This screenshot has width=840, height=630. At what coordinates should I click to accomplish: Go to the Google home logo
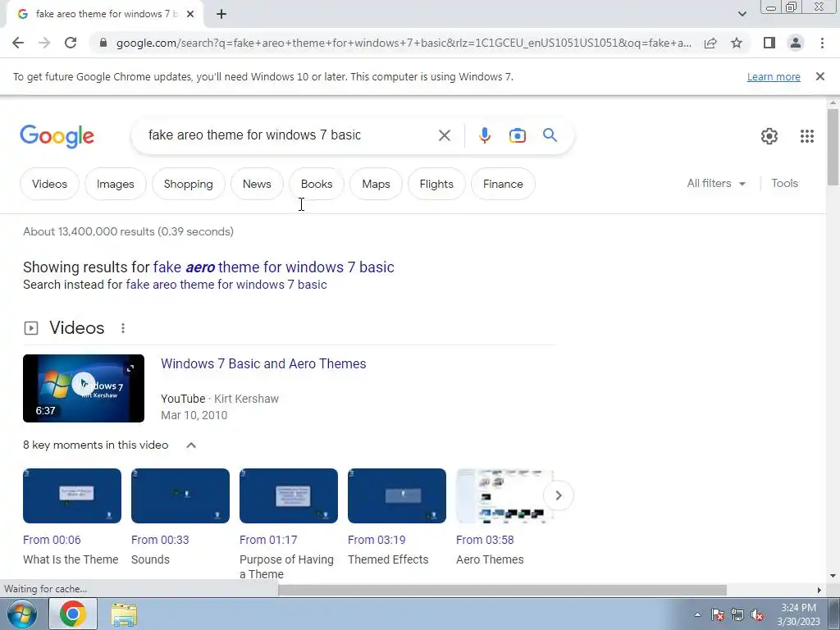[57, 136]
